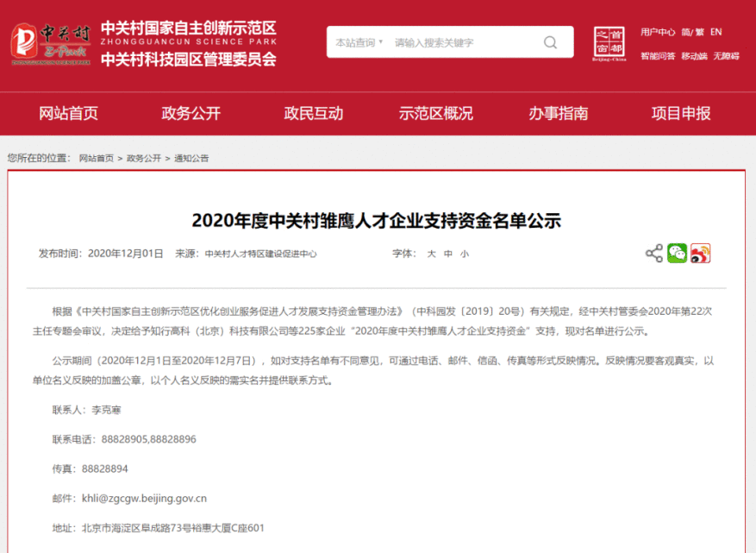
Task: Open the 项目申报 nav menu
Action: 681,113
